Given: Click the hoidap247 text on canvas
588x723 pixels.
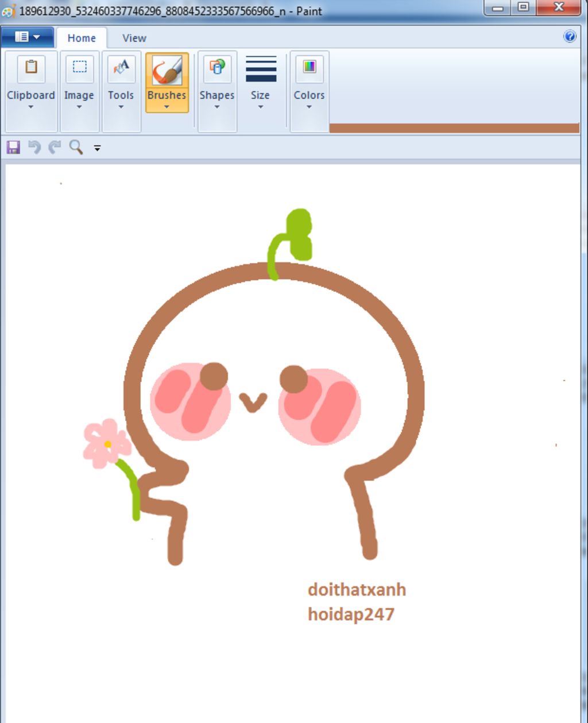Looking at the screenshot, I should (x=351, y=614).
